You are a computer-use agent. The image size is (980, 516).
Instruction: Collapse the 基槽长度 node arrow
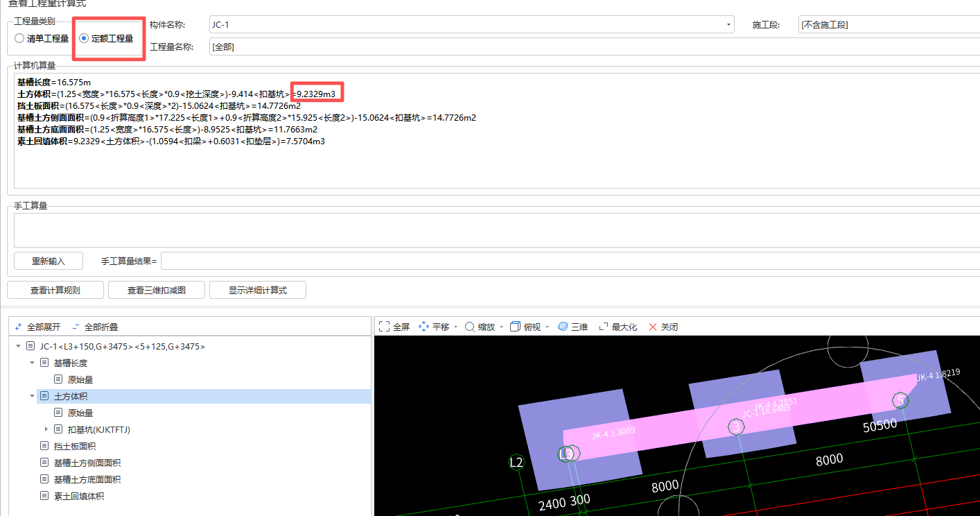[x=32, y=363]
